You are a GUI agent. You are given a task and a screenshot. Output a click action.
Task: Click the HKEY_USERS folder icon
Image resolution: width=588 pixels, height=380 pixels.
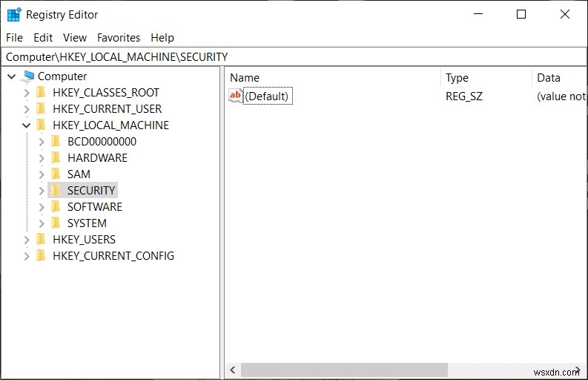pyautogui.click(x=41, y=240)
